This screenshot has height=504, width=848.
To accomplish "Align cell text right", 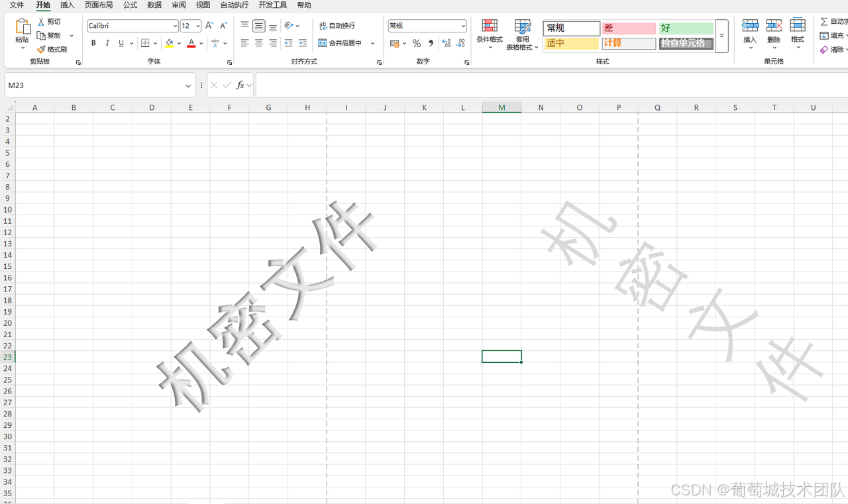I will point(273,43).
